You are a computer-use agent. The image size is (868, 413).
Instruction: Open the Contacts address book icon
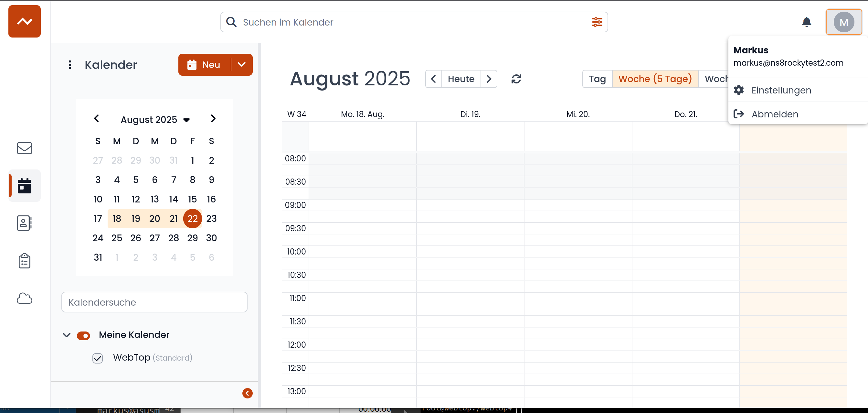coord(24,223)
